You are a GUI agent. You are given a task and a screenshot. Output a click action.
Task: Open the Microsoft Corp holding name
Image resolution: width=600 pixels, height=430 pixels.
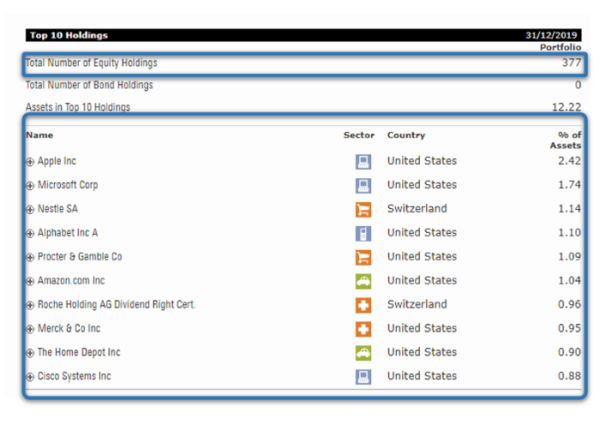pyautogui.click(x=68, y=185)
